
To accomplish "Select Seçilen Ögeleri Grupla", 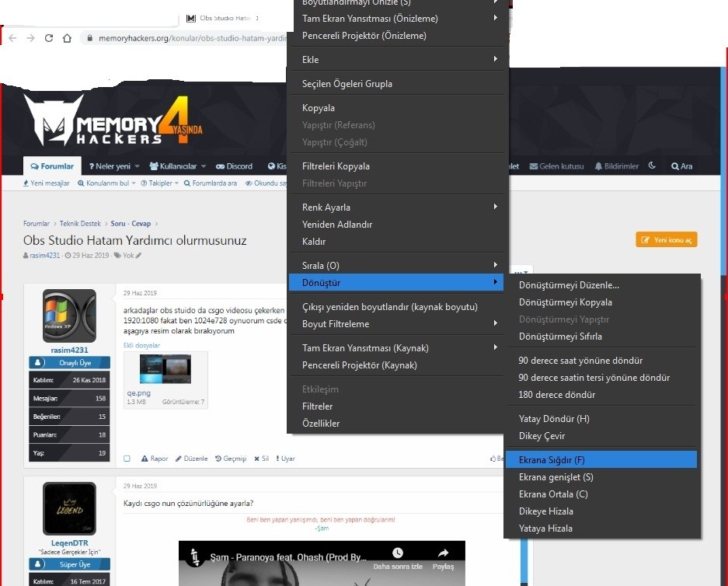I will pyautogui.click(x=397, y=84).
